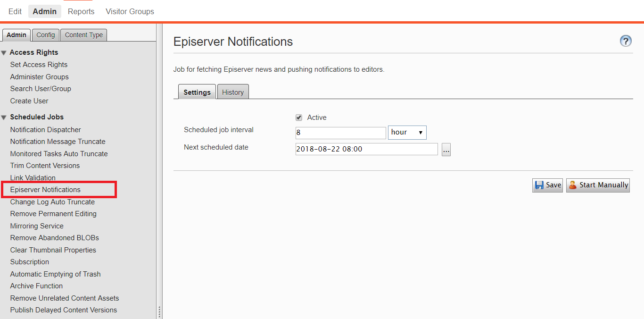The height and width of the screenshot is (319, 644).
Task: Open the Clear Thumbnail Properties job
Action: pyautogui.click(x=53, y=250)
